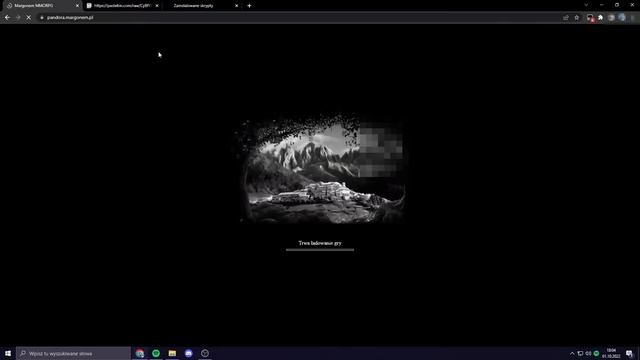Open File Explorer from the taskbar

click(172, 353)
